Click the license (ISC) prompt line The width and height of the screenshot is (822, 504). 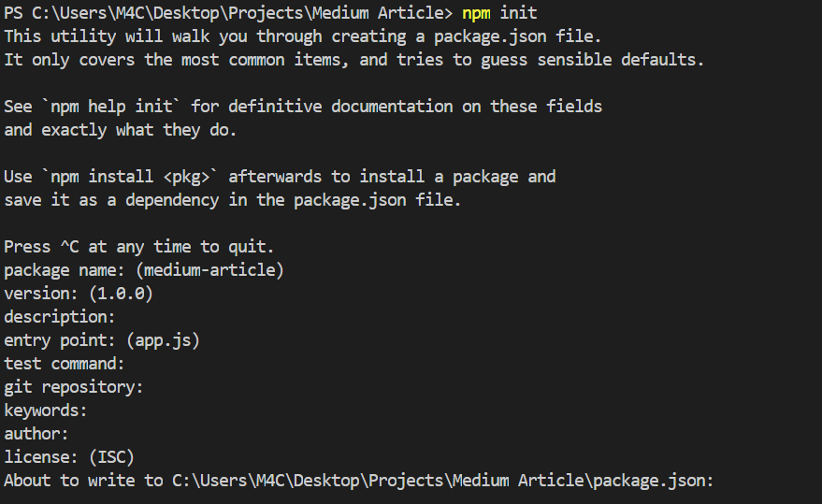pos(69,457)
